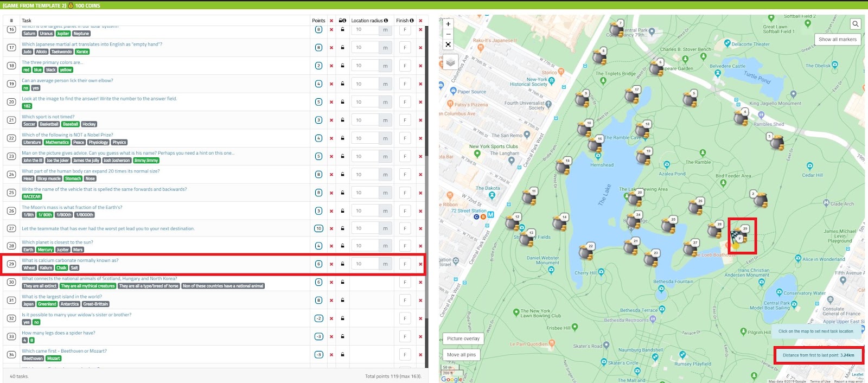The height and width of the screenshot is (383, 868).
Task: Open the Leaflet attribution link
Action: point(858,375)
